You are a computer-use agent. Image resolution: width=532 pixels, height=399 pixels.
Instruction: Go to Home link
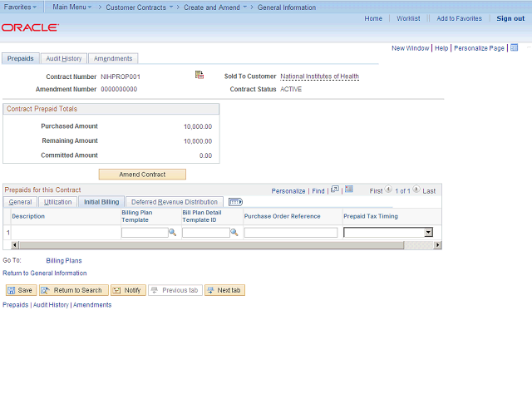(373, 18)
